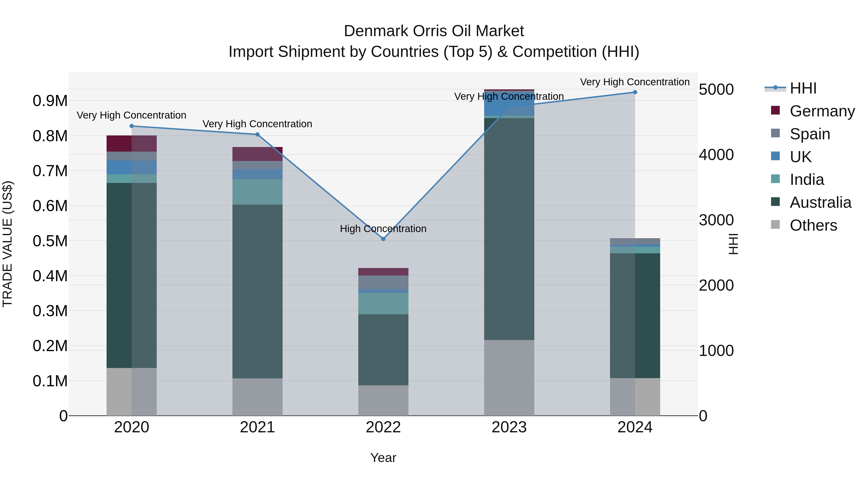
Task: Click the 2024 Australia bar segment
Action: (635, 316)
